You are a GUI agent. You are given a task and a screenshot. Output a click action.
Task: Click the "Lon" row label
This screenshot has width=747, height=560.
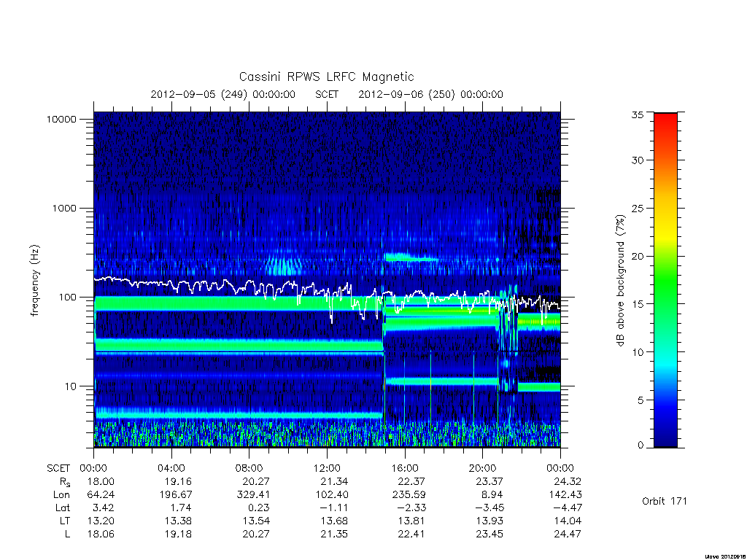61,495
